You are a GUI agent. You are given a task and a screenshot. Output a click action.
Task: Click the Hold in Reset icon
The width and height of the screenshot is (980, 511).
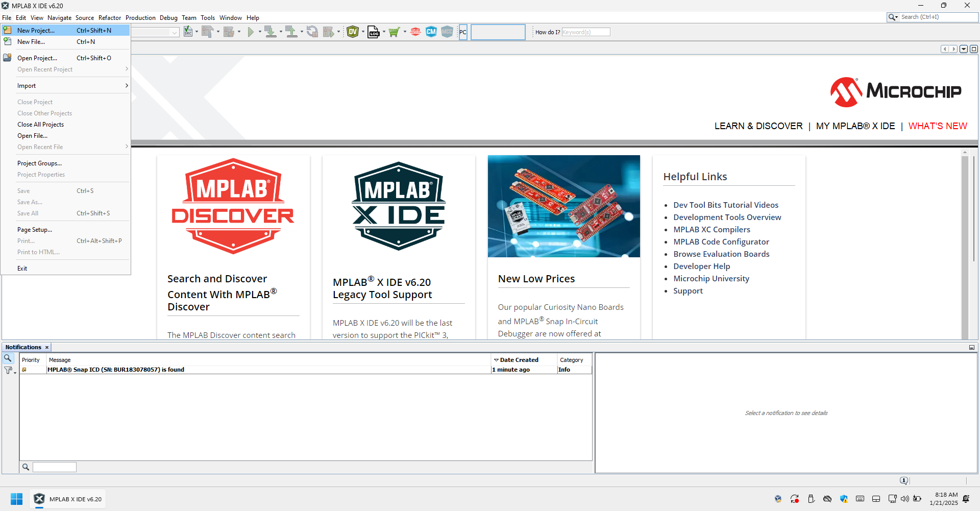(312, 32)
